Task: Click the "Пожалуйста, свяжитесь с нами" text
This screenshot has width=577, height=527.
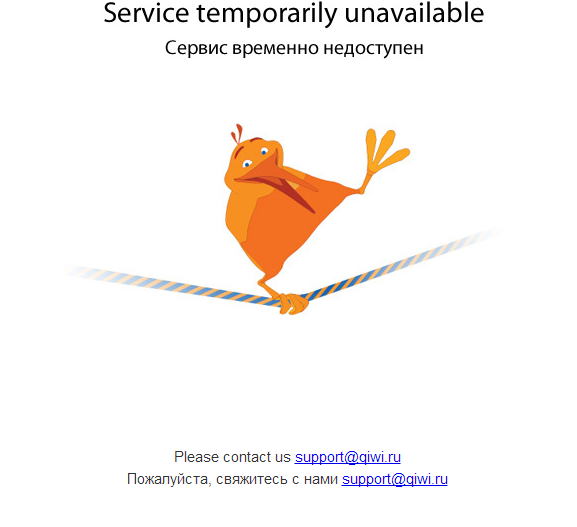Action: coord(232,479)
